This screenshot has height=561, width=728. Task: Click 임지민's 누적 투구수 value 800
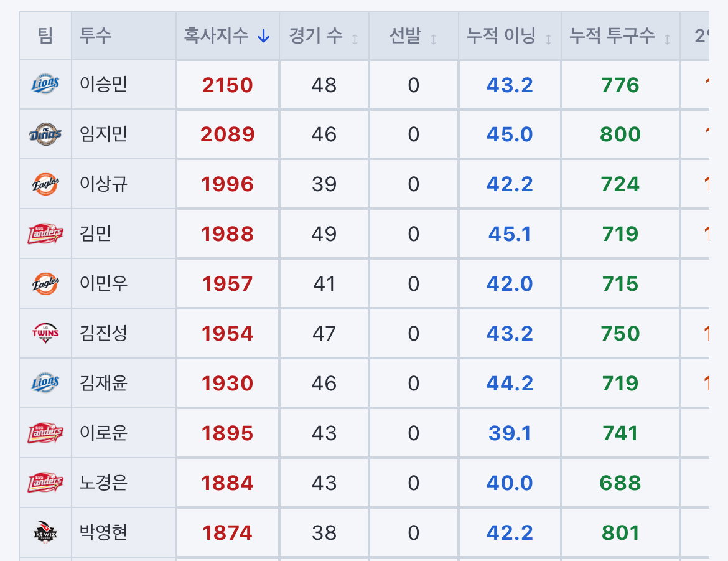(x=620, y=134)
